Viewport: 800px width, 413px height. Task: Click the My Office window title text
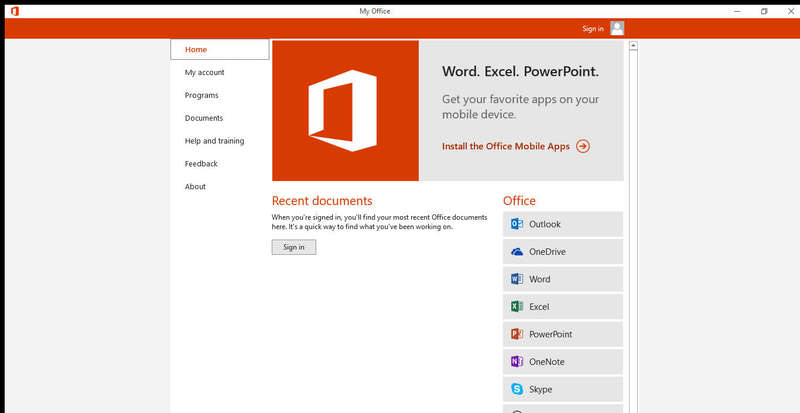click(375, 11)
